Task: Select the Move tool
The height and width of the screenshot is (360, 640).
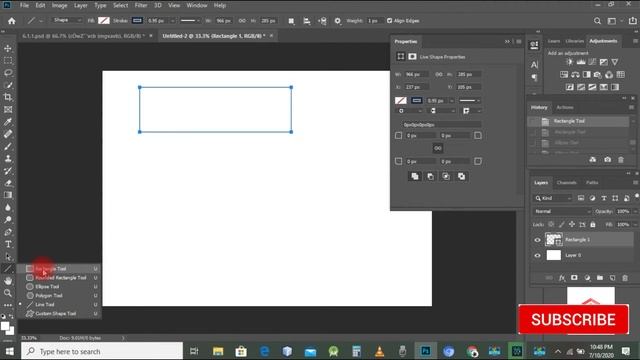Action: tap(8, 49)
